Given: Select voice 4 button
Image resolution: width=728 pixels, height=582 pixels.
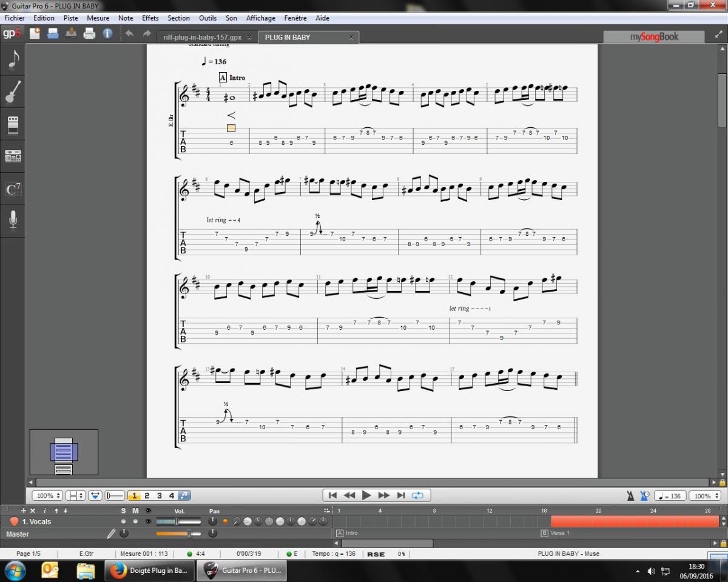Looking at the screenshot, I should click(172, 495).
